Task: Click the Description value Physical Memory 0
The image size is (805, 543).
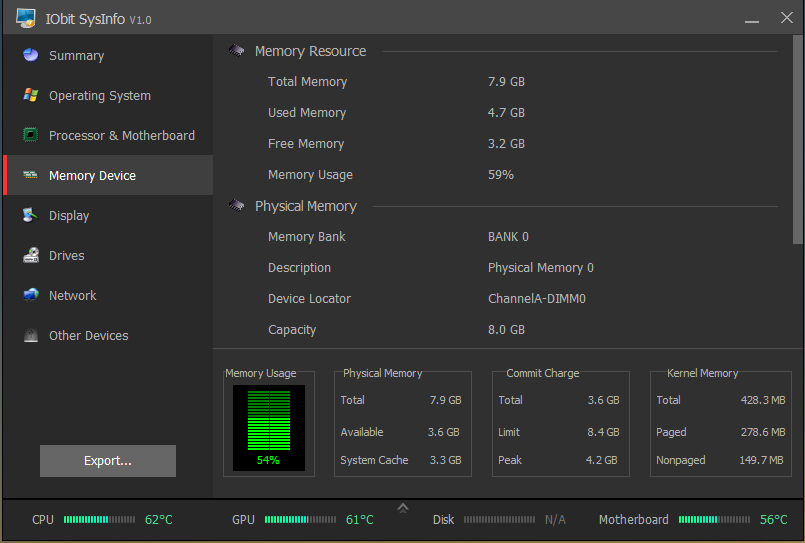Action: tap(541, 267)
